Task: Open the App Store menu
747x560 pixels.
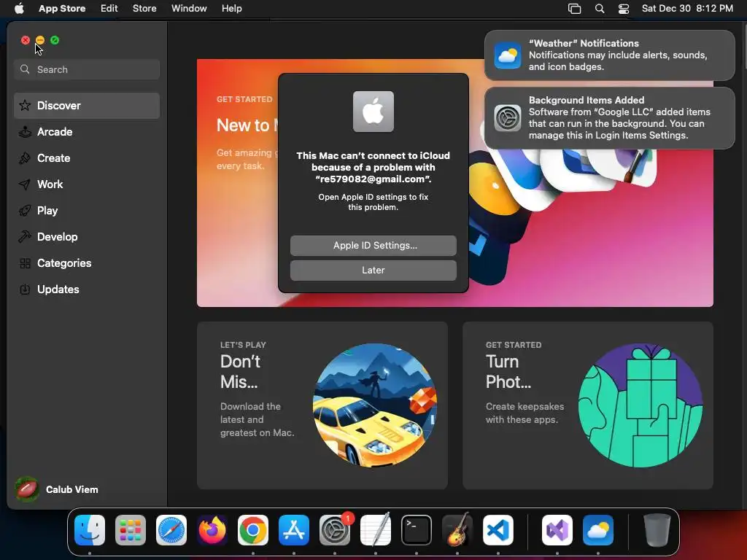Action: [x=62, y=9]
